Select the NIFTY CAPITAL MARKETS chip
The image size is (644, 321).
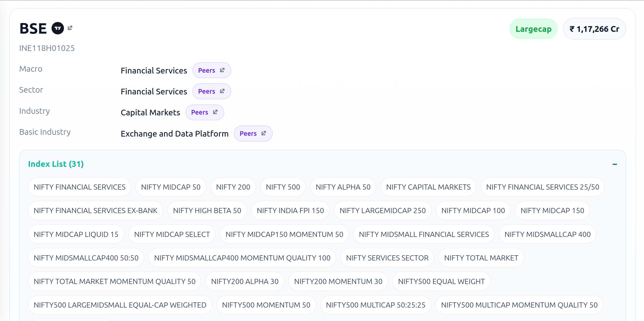point(429,187)
